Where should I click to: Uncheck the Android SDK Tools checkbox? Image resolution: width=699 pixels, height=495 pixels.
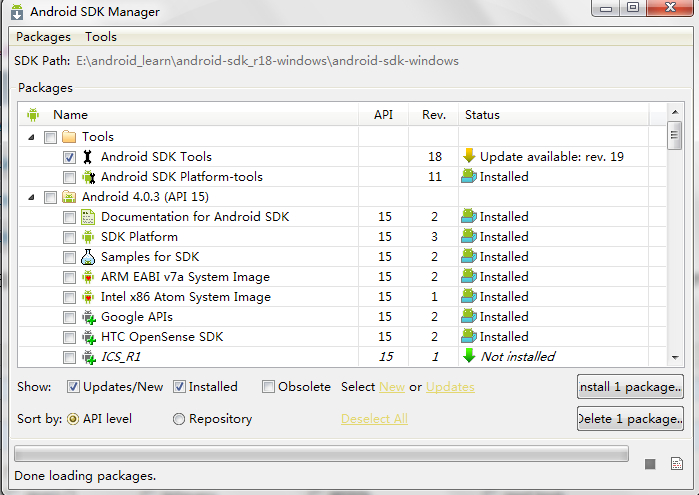coord(69,157)
